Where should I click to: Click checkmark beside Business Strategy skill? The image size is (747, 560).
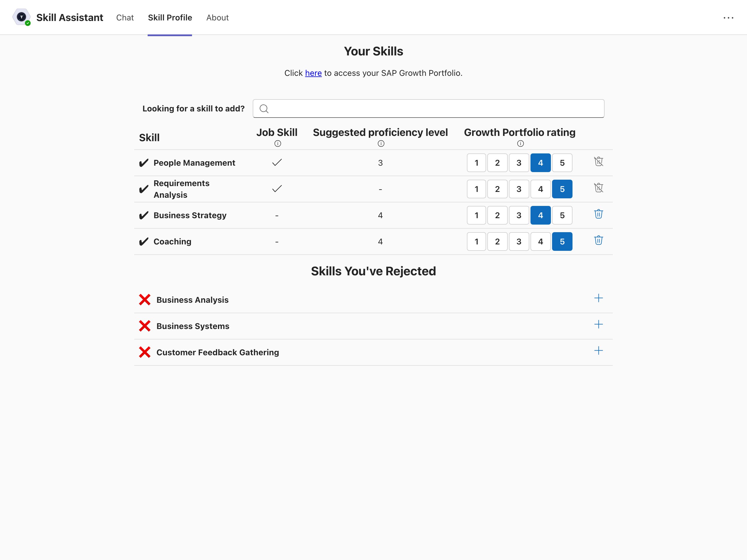[144, 215]
